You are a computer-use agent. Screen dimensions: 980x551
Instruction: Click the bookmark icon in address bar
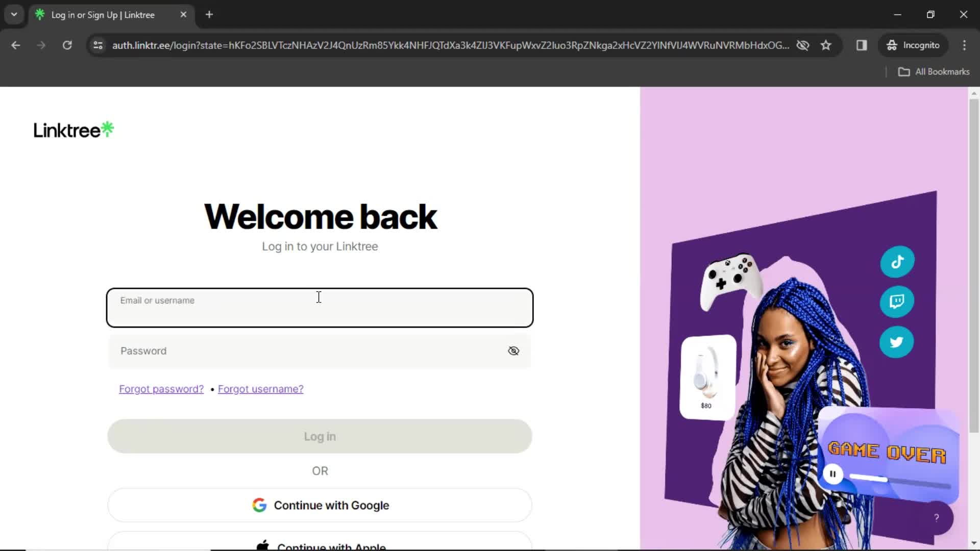pos(827,45)
